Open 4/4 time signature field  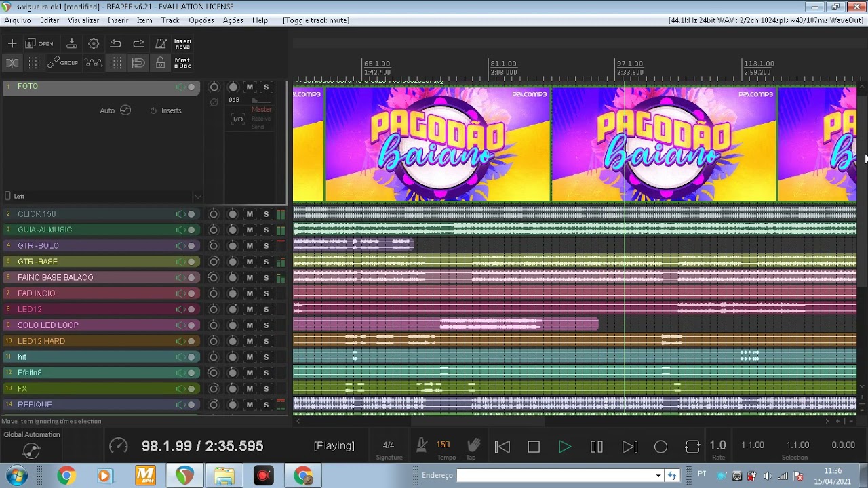389,445
